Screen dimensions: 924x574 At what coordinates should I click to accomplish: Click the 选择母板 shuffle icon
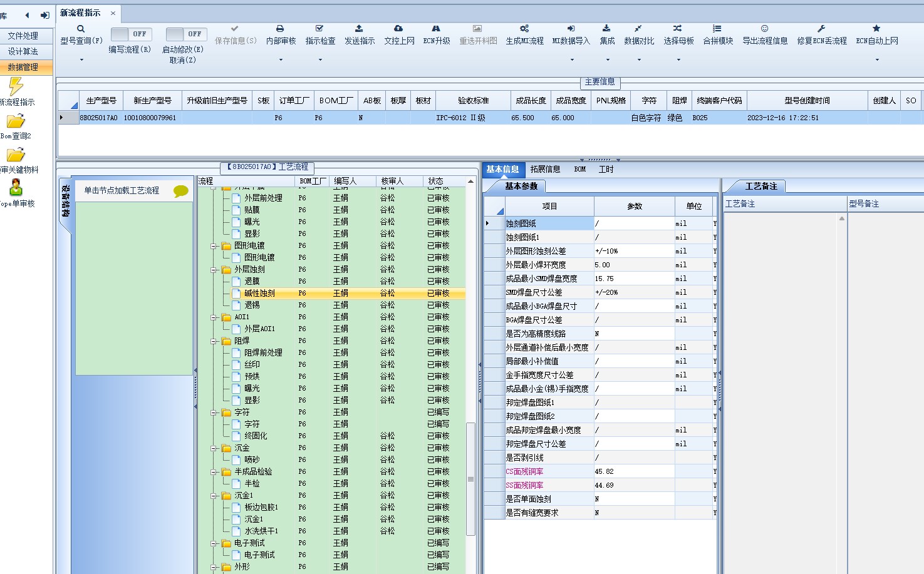678,28
